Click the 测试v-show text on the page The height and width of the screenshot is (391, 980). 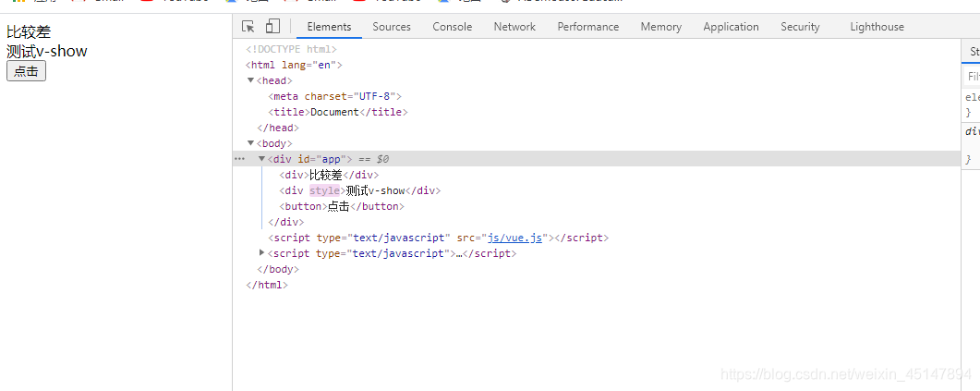[x=47, y=51]
